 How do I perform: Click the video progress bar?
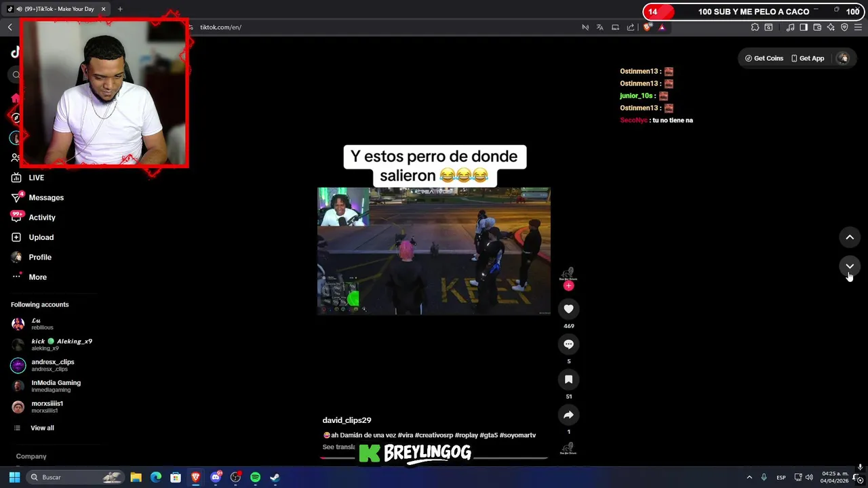pyautogui.click(x=434, y=458)
